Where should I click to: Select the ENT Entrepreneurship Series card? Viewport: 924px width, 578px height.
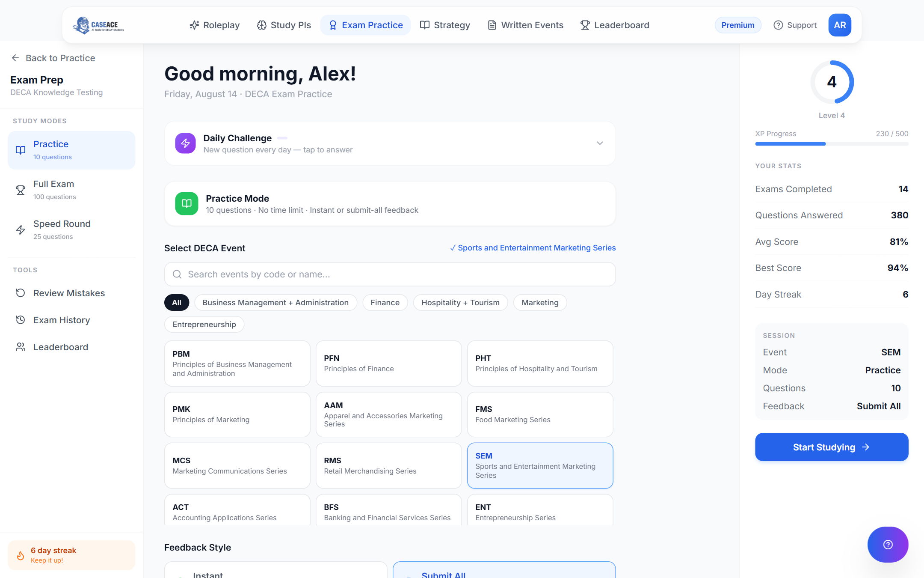[x=540, y=510]
